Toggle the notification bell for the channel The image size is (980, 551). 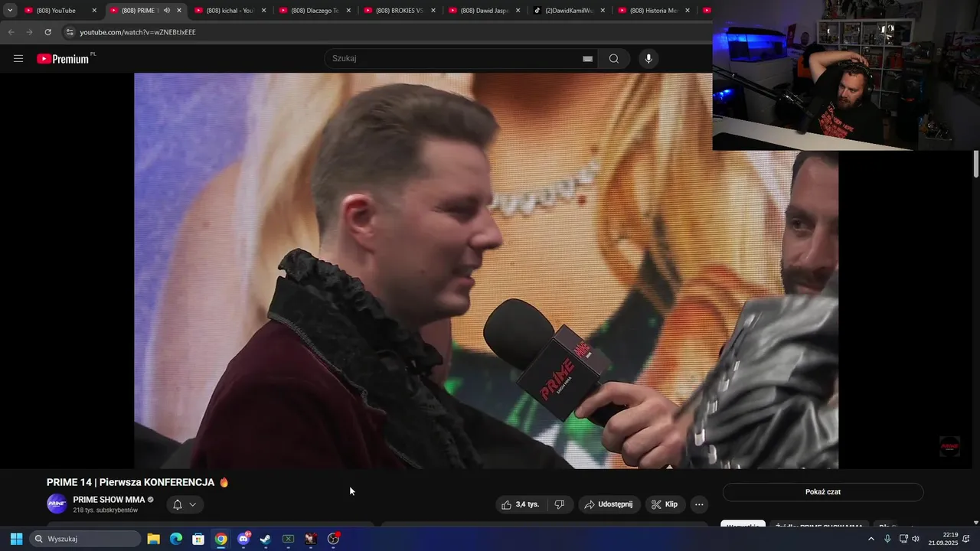(x=178, y=504)
